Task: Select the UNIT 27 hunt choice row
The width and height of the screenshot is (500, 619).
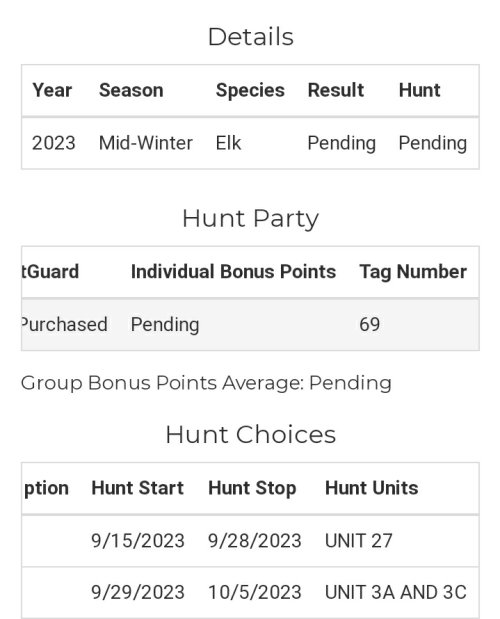Action: click(250, 541)
